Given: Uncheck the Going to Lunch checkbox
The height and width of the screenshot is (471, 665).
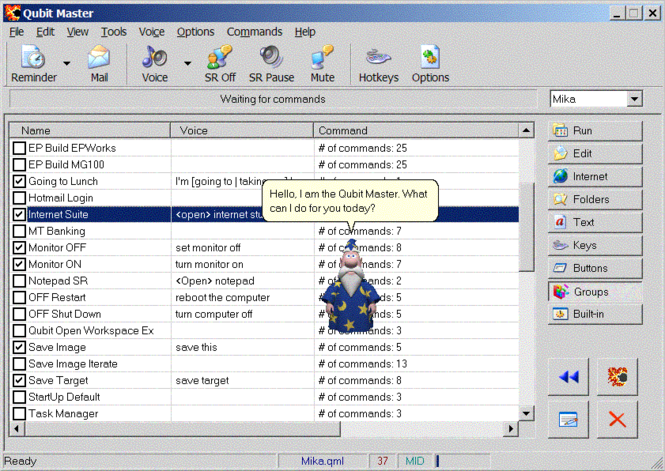Looking at the screenshot, I should click(x=19, y=181).
